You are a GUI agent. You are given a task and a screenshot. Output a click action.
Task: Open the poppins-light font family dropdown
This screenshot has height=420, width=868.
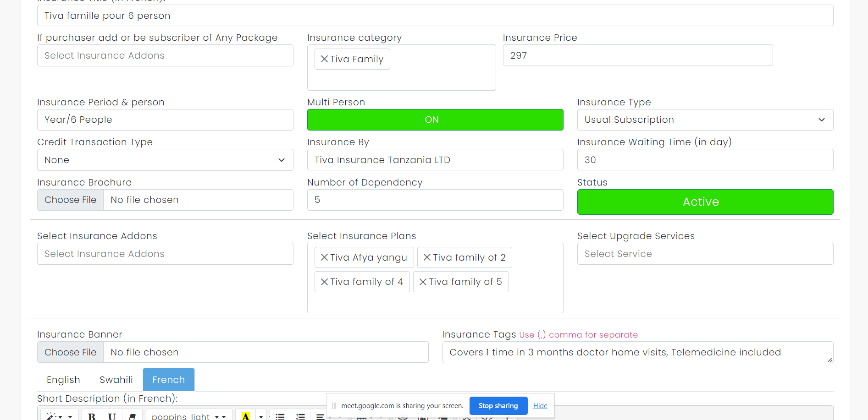point(188,416)
